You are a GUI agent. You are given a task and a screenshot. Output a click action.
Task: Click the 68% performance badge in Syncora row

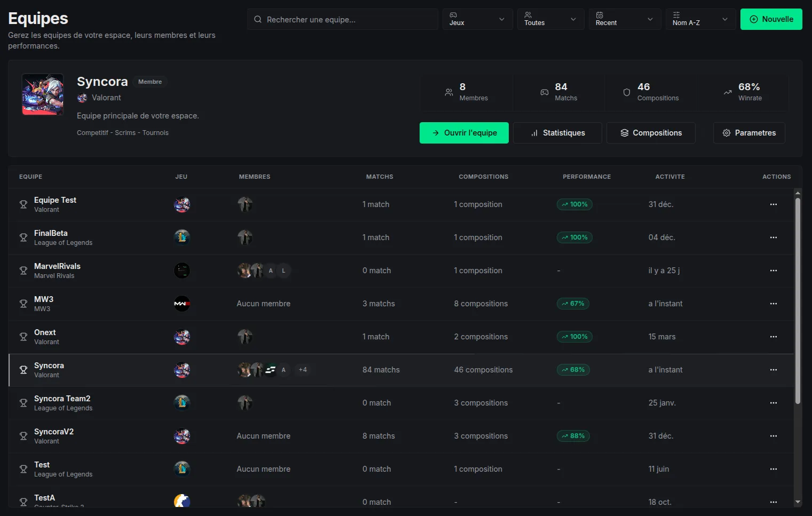click(573, 370)
